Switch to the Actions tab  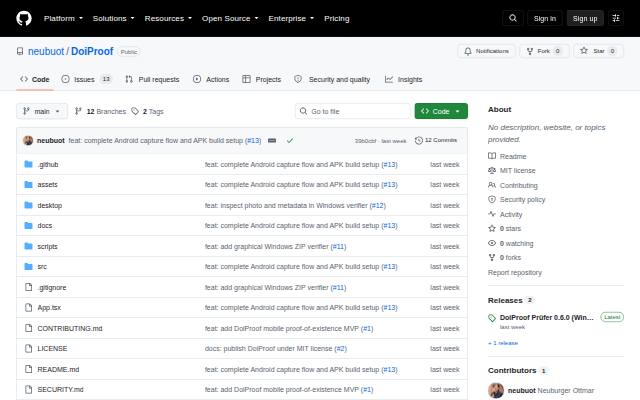(211, 79)
